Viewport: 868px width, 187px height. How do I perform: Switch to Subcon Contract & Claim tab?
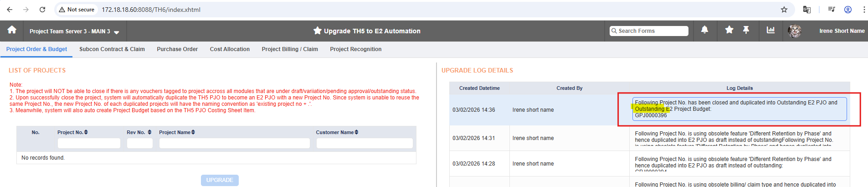(x=112, y=49)
